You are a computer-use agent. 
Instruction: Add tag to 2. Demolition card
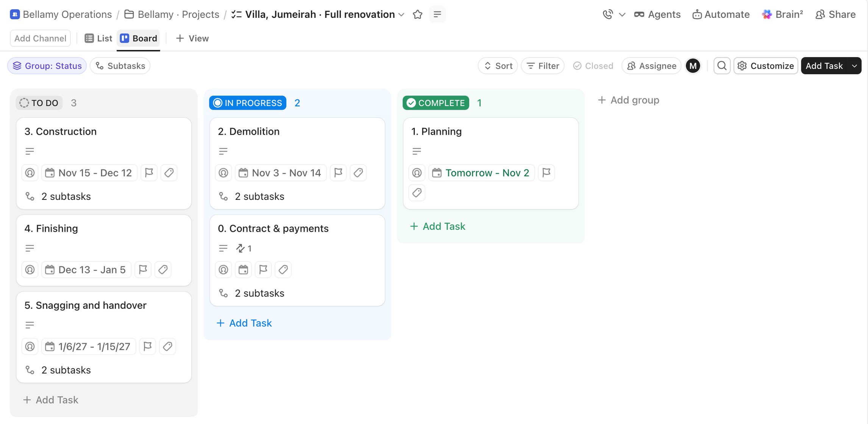click(x=358, y=173)
